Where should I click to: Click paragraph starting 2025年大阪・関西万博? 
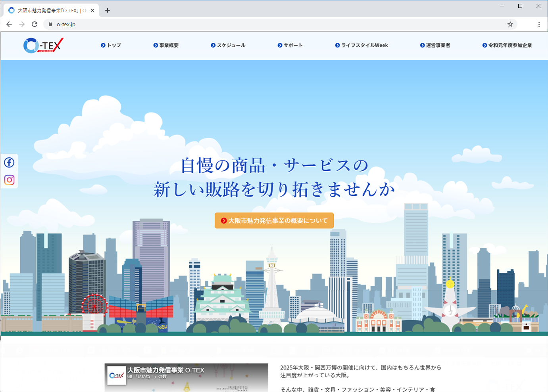pos(361,371)
